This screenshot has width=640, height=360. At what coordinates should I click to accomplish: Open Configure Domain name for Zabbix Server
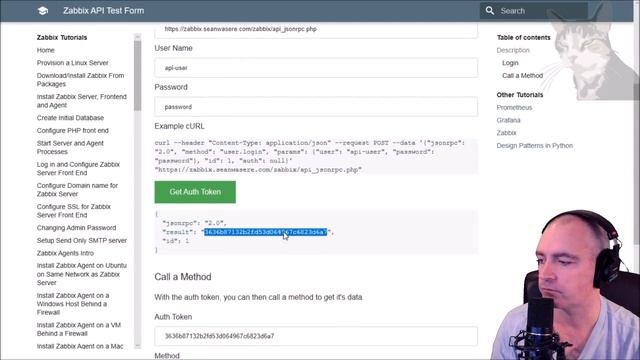coord(77,190)
